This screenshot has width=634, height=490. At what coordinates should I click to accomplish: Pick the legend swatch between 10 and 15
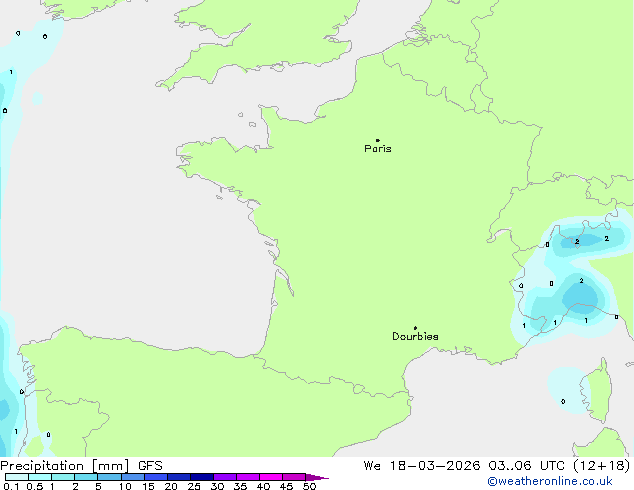click(132, 477)
